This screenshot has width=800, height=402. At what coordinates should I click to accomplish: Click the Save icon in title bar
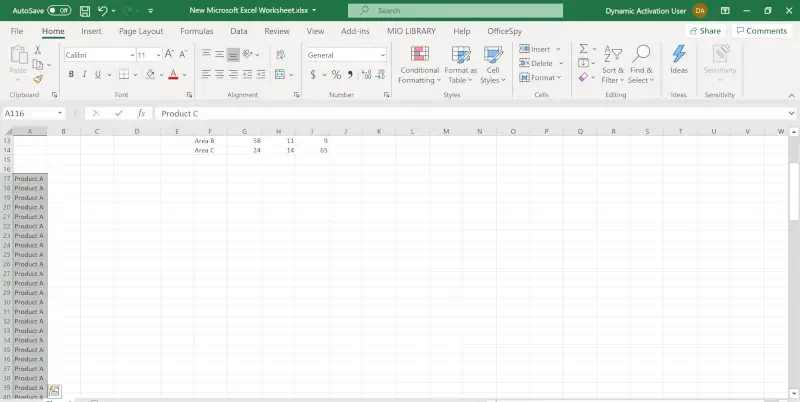pyautogui.click(x=84, y=11)
